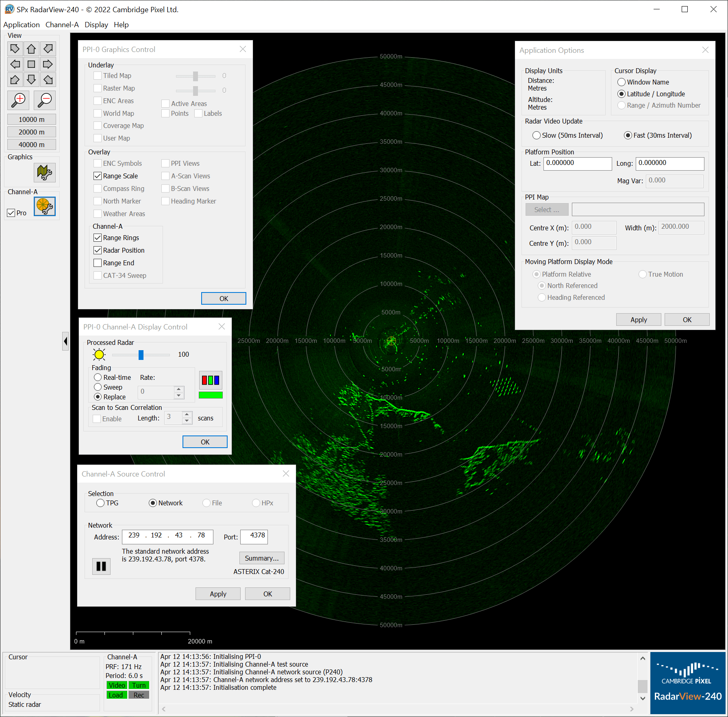Uncheck the Range Rings overlay

pos(97,238)
